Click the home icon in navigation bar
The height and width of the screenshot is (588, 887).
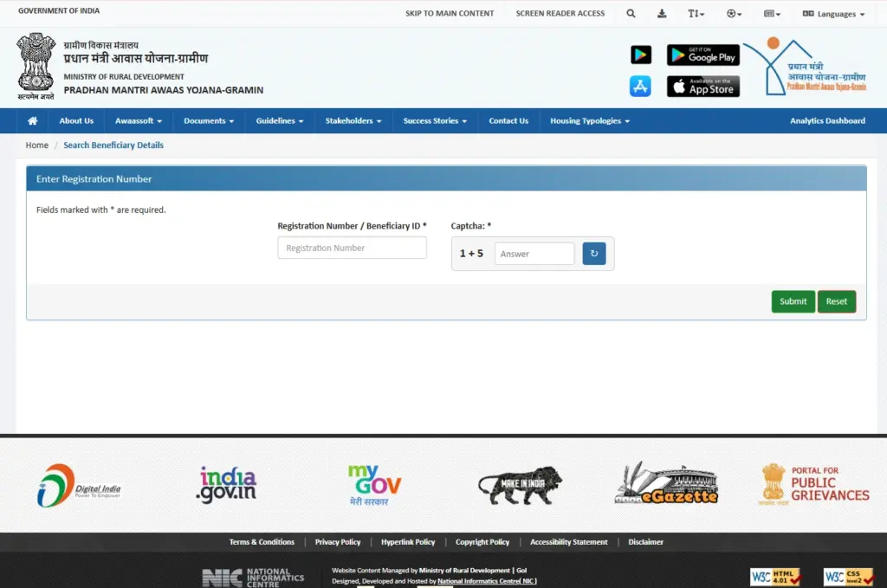(x=33, y=121)
